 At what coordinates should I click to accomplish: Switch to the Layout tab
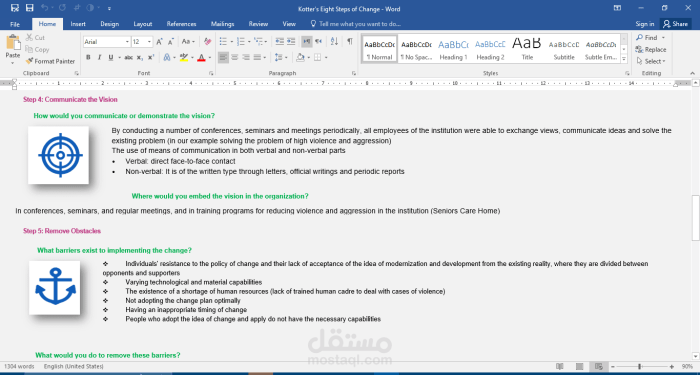point(143,24)
